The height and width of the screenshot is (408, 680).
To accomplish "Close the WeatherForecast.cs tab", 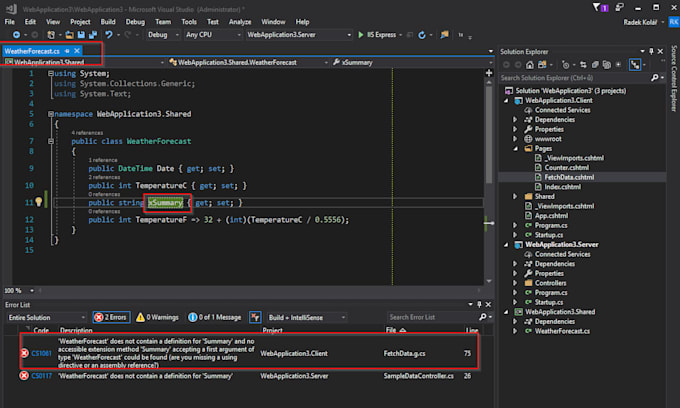I will [77, 51].
